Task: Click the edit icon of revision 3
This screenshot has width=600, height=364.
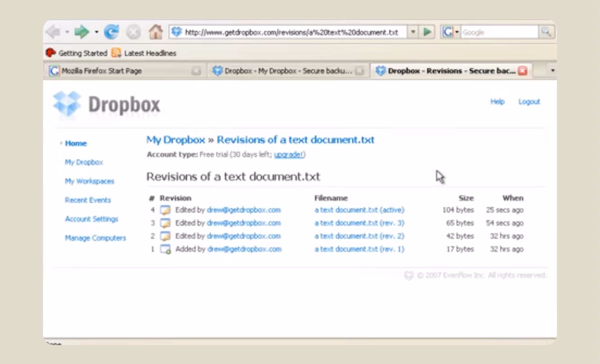Action: pos(165,223)
